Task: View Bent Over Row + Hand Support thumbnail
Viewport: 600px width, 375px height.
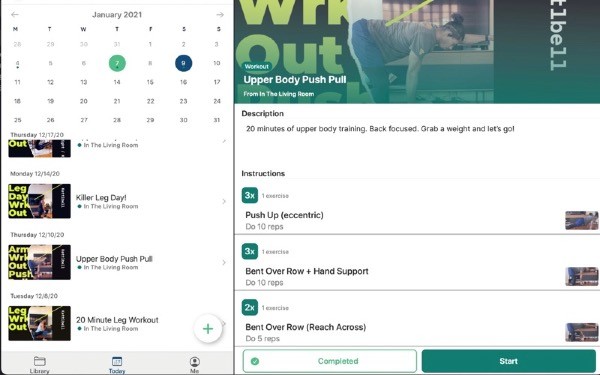Action: coord(582,276)
